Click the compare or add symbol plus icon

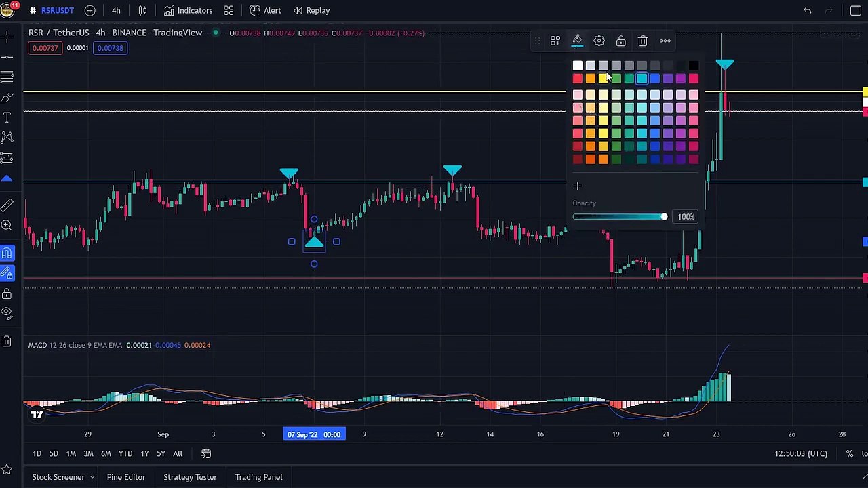[90, 10]
